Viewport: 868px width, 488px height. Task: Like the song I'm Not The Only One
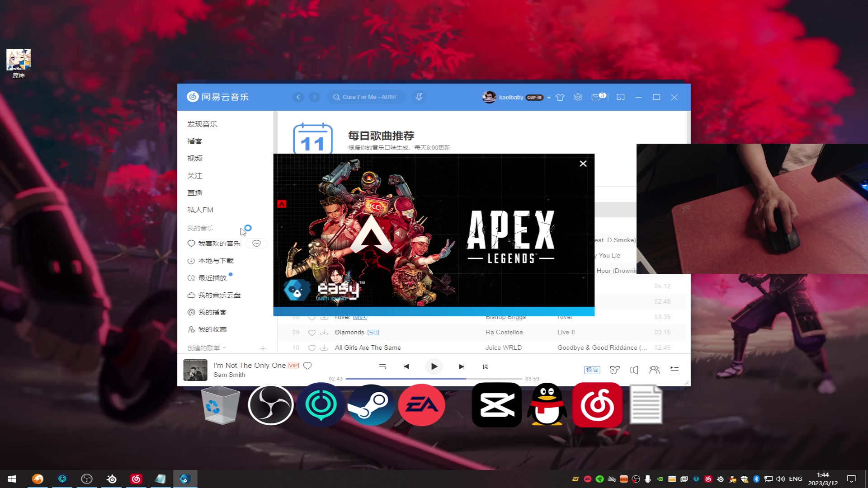[x=307, y=366]
